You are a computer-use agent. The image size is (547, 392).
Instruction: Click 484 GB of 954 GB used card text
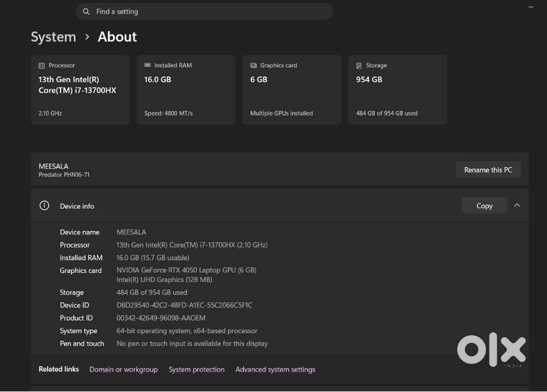coord(387,113)
